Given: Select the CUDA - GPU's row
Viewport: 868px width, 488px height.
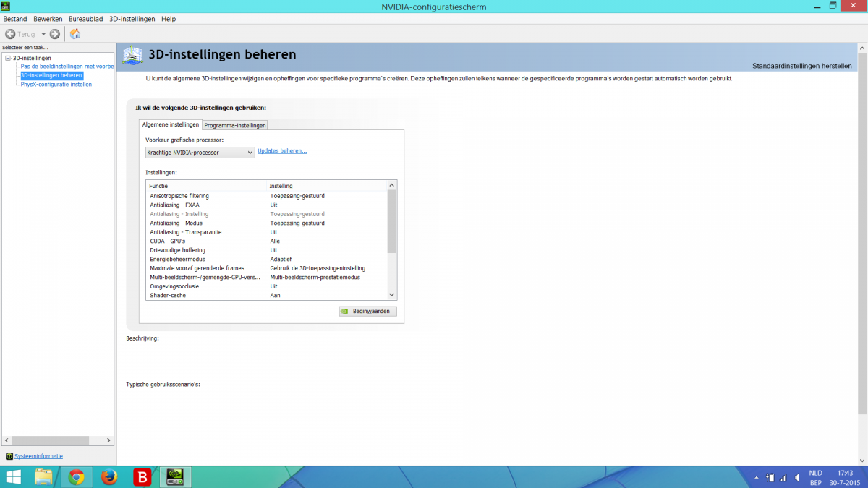Looking at the screenshot, I should (266, 241).
